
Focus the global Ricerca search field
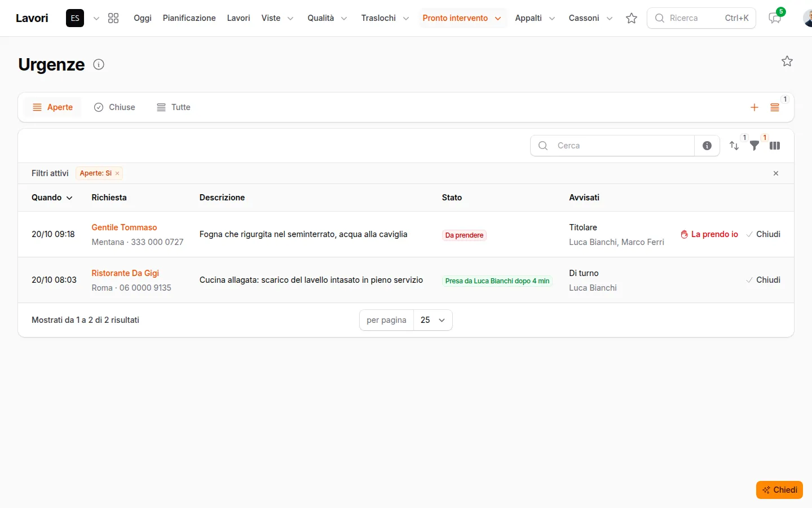[701, 18]
